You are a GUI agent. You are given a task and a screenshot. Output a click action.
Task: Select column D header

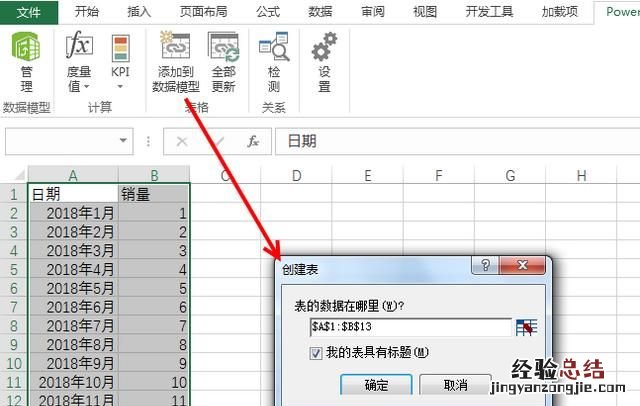tap(296, 176)
